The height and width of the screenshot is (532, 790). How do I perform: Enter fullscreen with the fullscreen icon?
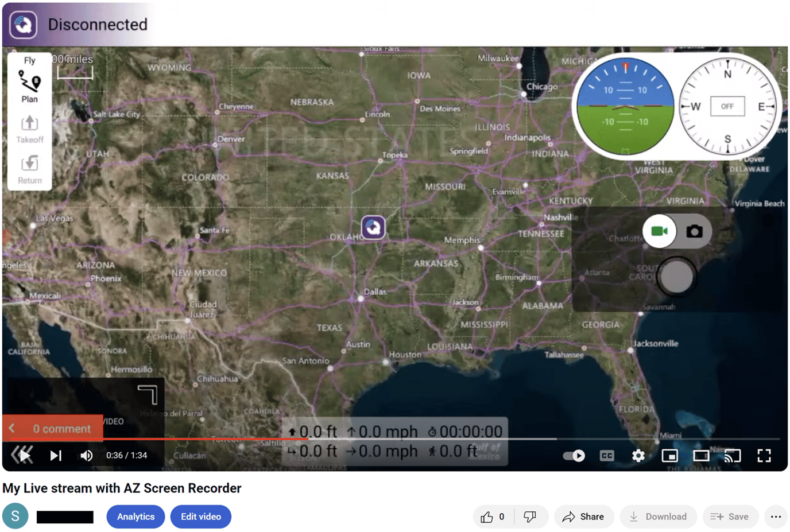(764, 455)
